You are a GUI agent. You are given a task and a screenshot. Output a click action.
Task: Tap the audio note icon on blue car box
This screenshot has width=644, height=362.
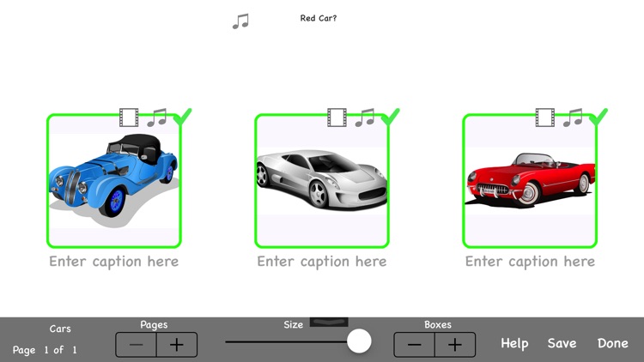coord(157,118)
